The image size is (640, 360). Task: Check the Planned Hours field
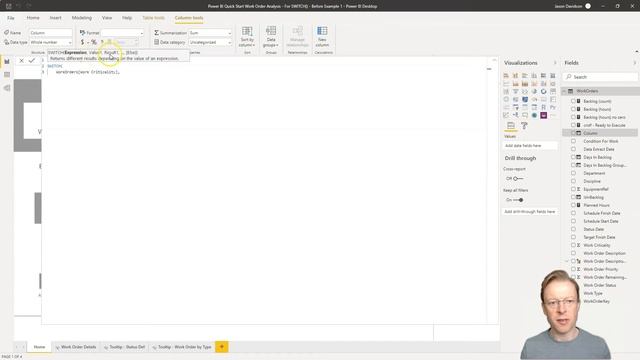(x=573, y=205)
